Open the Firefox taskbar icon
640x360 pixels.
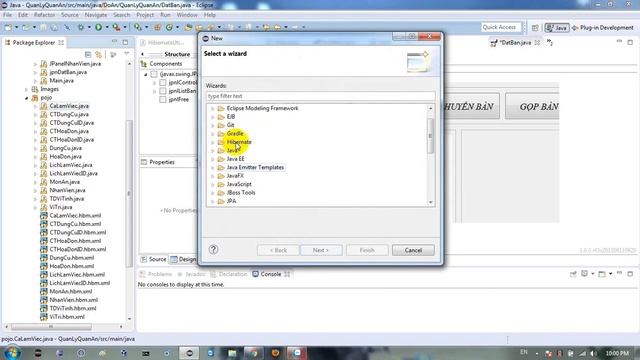(276, 353)
